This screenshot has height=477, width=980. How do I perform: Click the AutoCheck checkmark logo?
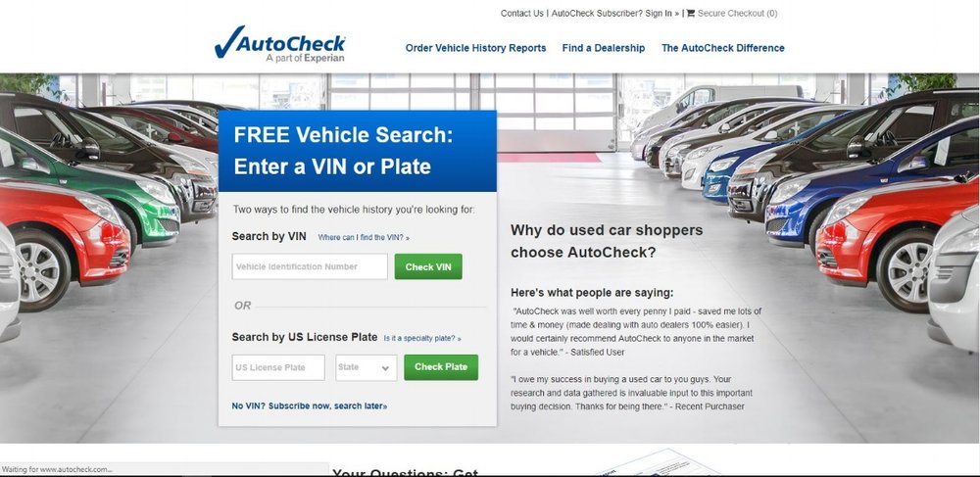pyautogui.click(x=279, y=44)
